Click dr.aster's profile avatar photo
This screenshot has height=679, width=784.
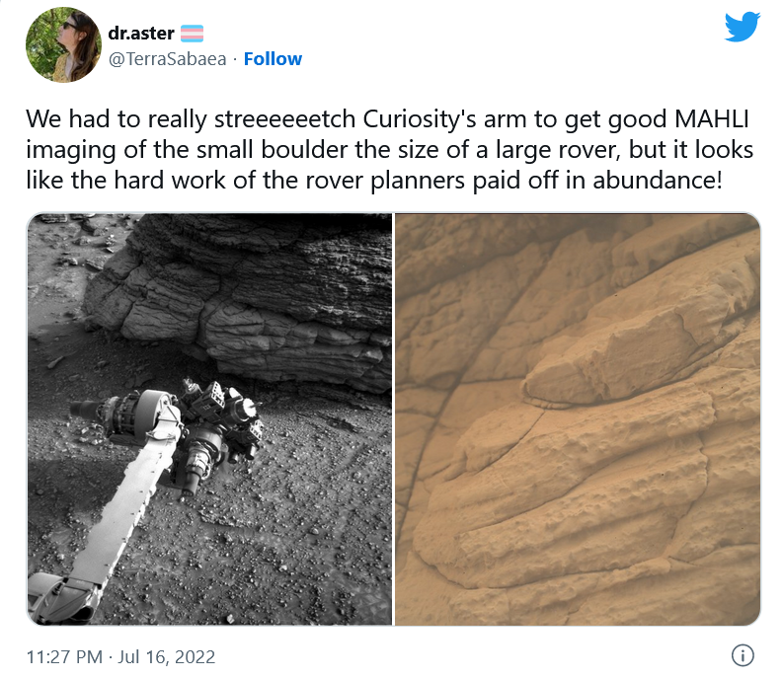coord(63,44)
